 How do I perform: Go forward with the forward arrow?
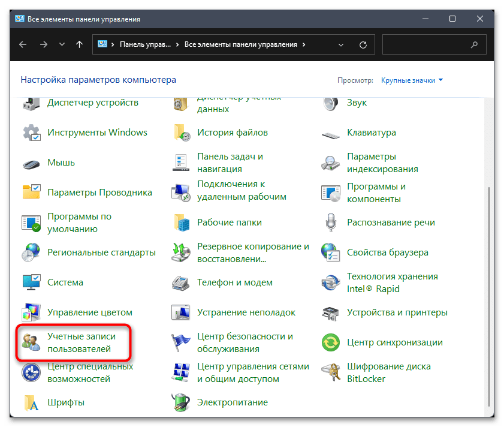[44, 44]
